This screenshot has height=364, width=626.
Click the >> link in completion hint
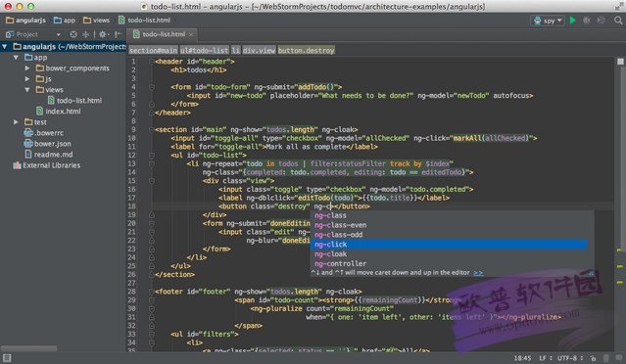tap(478, 273)
